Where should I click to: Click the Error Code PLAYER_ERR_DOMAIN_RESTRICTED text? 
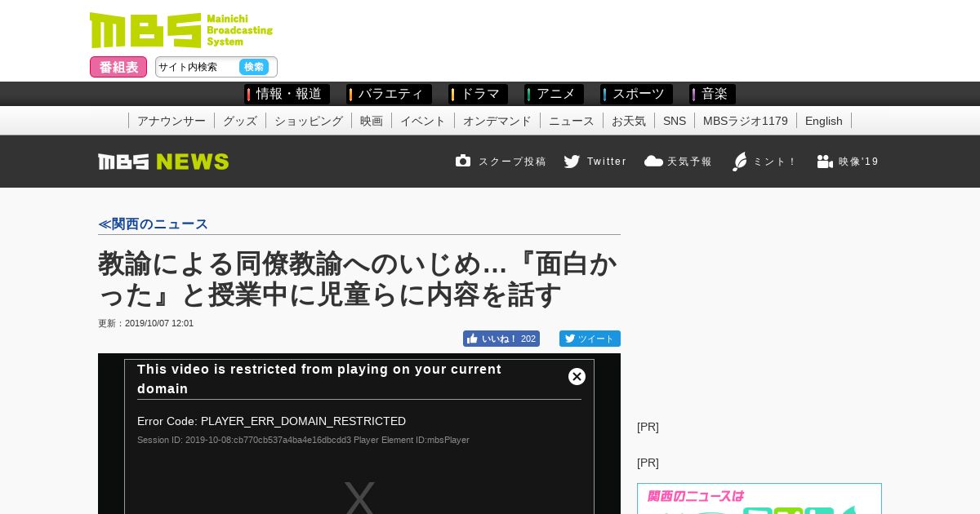pyautogui.click(x=271, y=421)
